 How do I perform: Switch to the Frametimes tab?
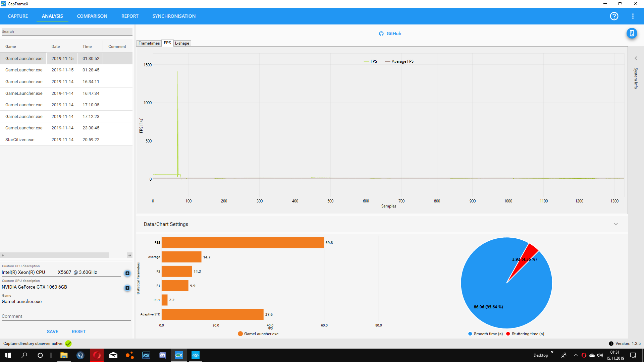point(149,43)
